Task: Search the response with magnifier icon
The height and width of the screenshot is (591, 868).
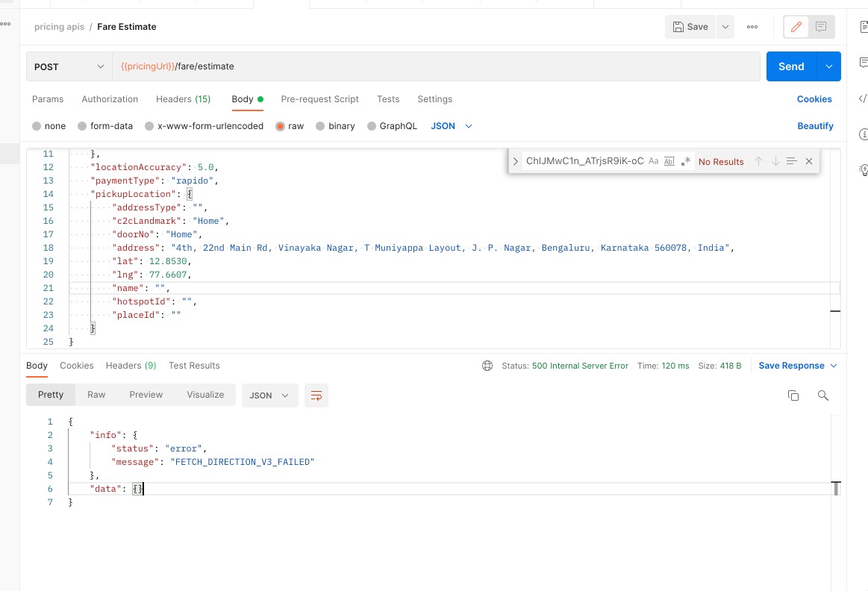Action: 823,395
